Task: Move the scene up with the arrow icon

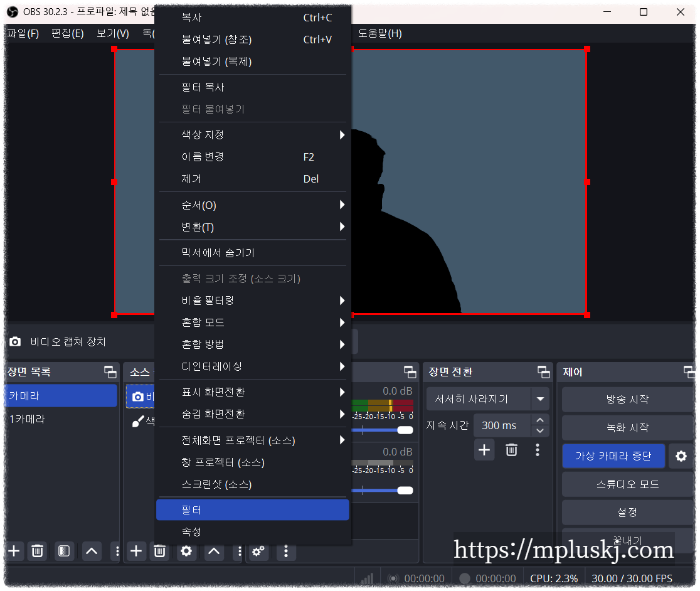Action: pos(92,551)
